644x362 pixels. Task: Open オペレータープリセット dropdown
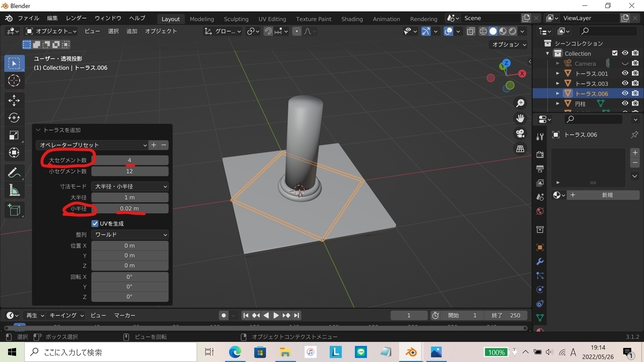pyautogui.click(x=92, y=145)
